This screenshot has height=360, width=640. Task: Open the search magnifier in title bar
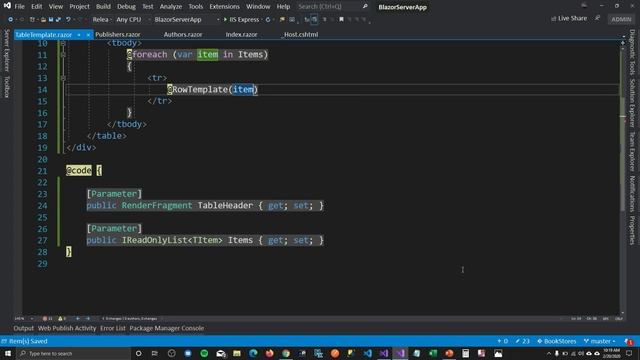pos(365,7)
